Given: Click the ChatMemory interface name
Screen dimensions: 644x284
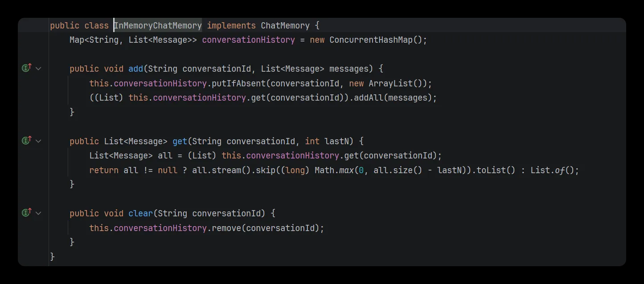Looking at the screenshot, I should coord(285,25).
